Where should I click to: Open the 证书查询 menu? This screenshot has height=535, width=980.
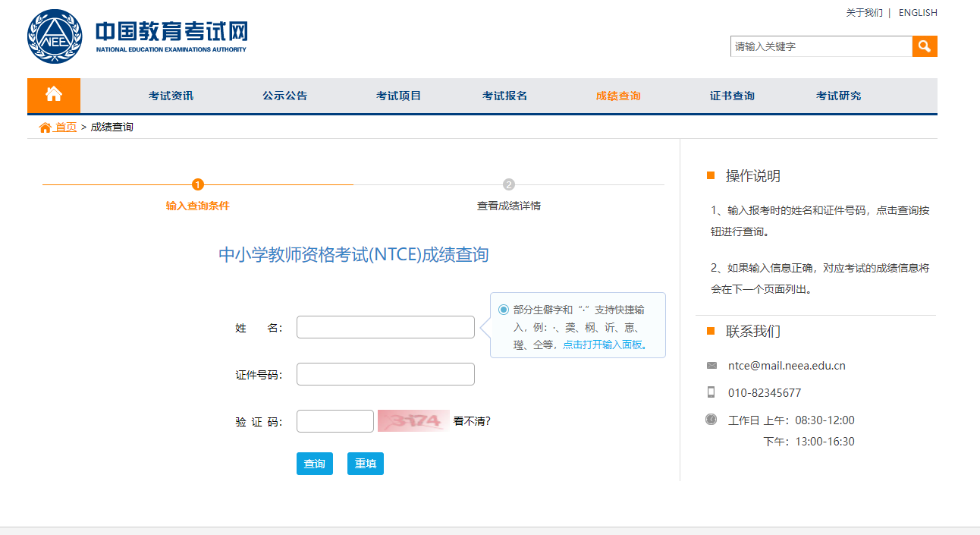(x=733, y=96)
